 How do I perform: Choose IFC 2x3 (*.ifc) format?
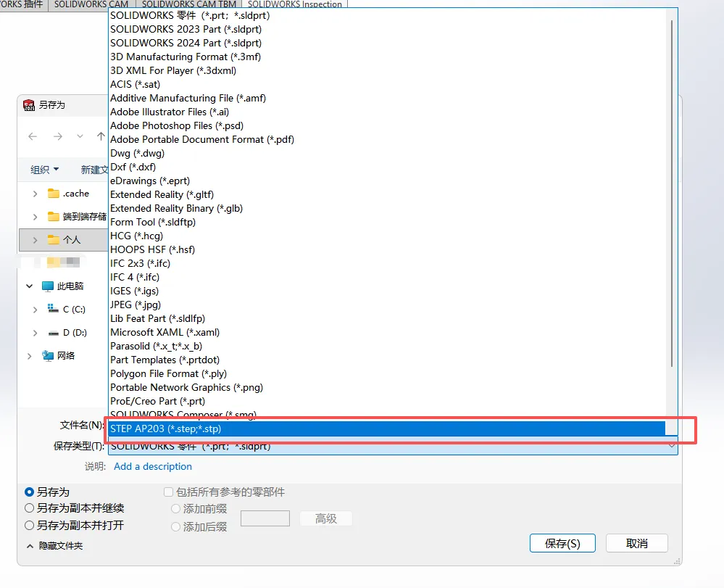click(388, 264)
